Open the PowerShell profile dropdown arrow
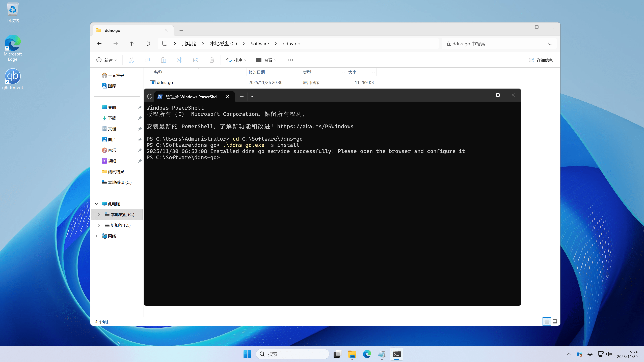This screenshot has height=362, width=644. (252, 96)
